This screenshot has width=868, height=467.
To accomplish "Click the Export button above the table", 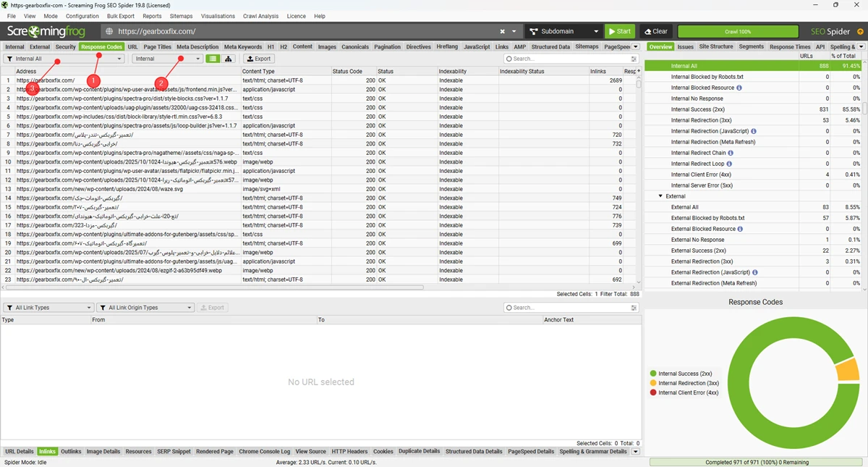I will pyautogui.click(x=258, y=59).
